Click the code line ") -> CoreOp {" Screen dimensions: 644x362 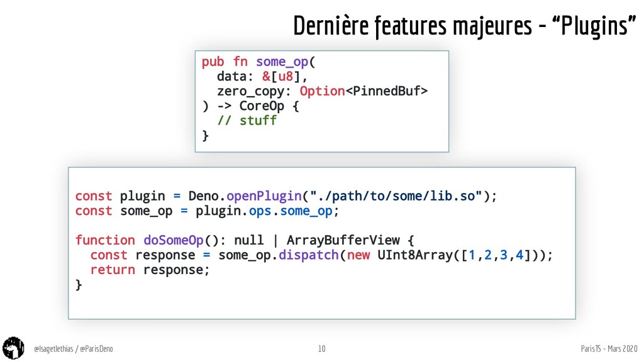tap(250, 106)
